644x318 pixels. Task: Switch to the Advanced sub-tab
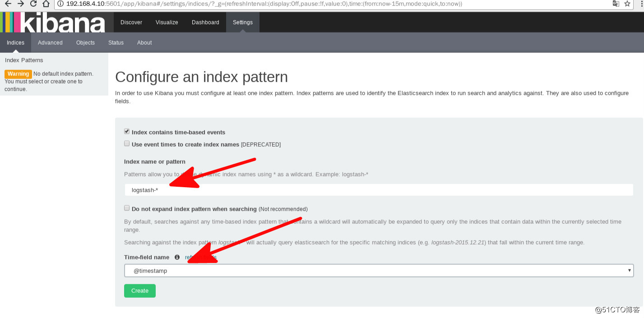[x=50, y=42]
